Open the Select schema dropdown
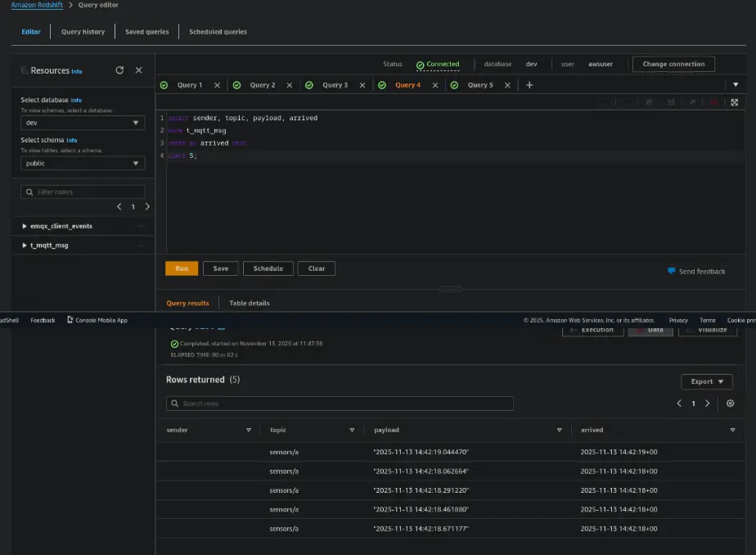756x555 pixels. coord(83,163)
